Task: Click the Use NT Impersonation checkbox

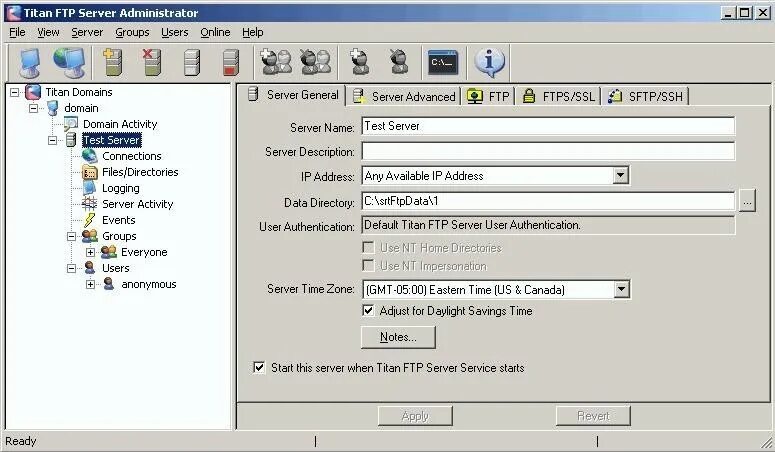Action: tap(368, 266)
